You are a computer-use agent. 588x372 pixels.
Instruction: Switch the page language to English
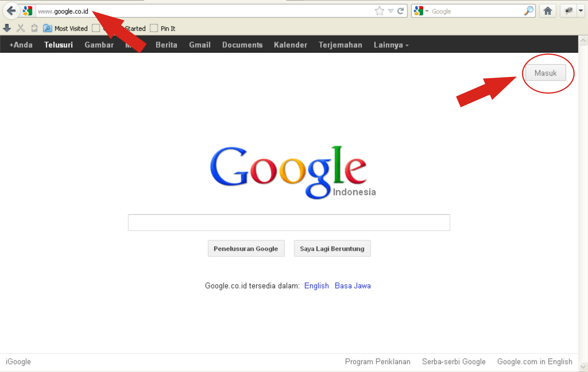316,286
